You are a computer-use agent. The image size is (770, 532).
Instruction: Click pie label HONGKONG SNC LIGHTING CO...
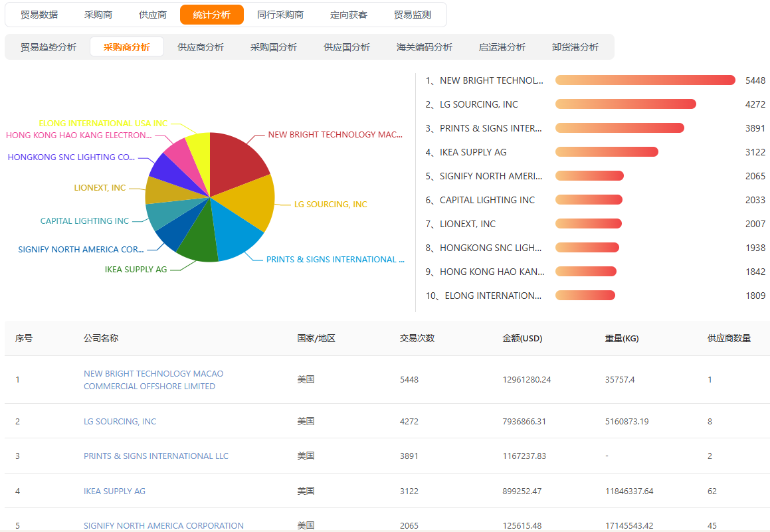tap(70, 157)
